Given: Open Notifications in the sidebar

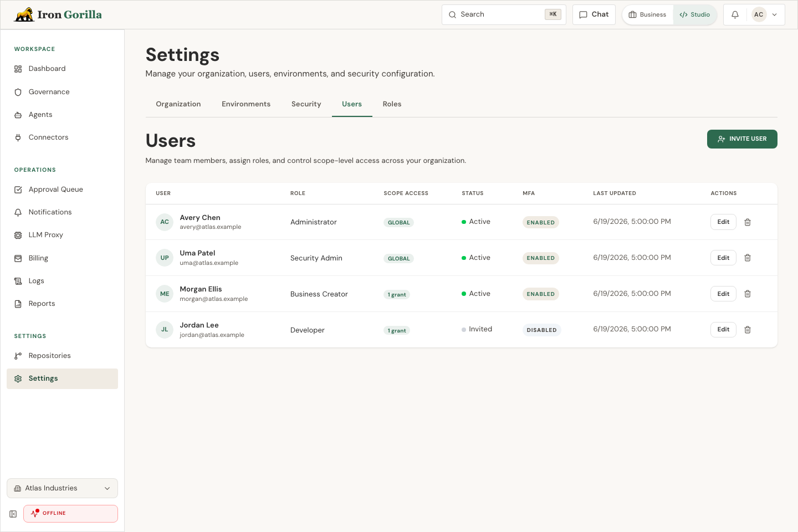Looking at the screenshot, I should (x=62, y=212).
